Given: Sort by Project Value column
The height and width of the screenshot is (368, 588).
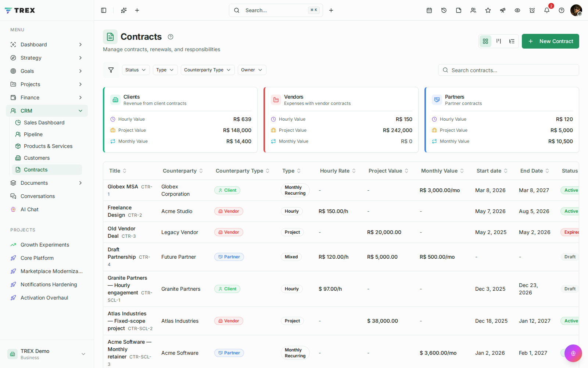Looking at the screenshot, I should click(x=388, y=171).
